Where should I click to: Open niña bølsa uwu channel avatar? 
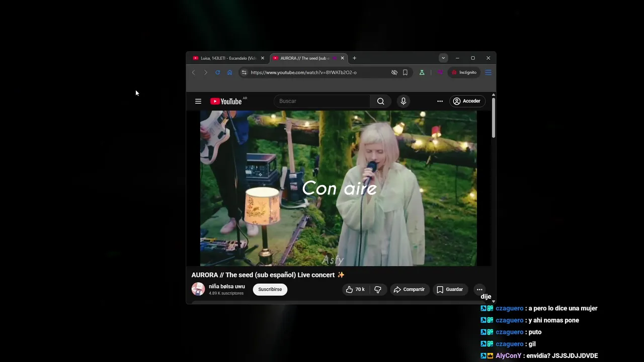pos(198,289)
